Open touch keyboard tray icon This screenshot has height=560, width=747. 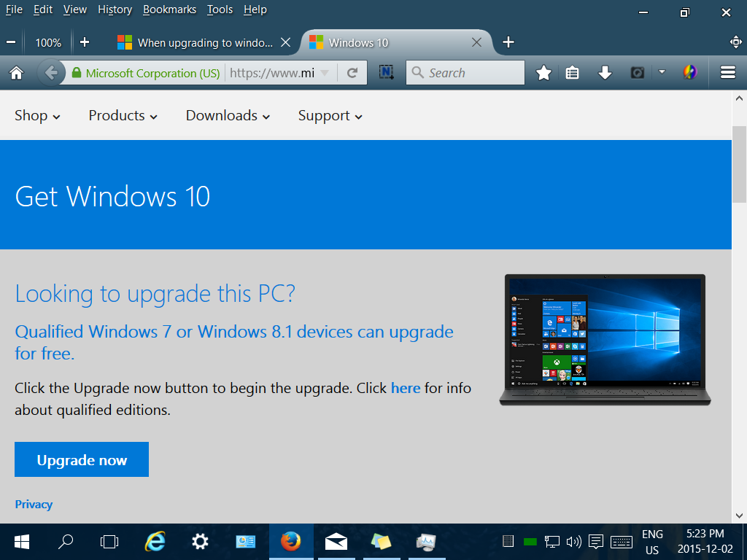click(622, 542)
